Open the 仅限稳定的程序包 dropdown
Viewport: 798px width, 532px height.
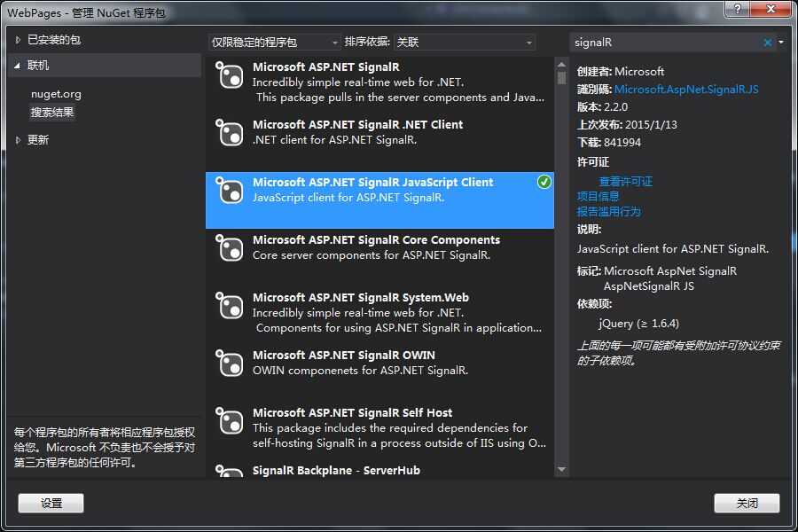274,43
